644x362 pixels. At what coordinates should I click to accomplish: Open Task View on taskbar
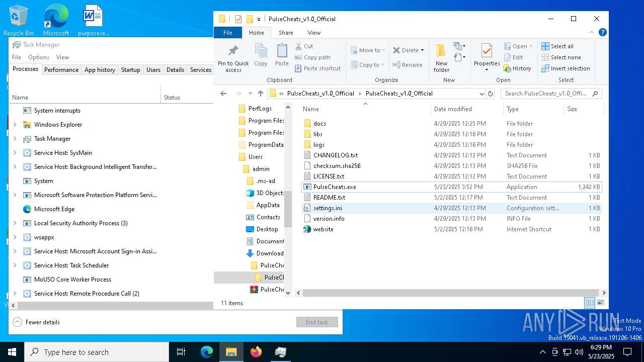181,352
